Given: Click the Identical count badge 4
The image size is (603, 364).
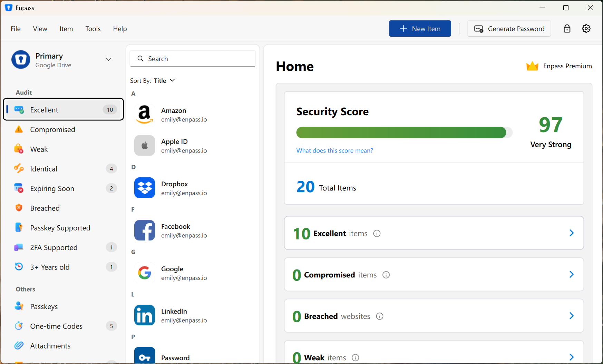Looking at the screenshot, I should click(x=111, y=169).
